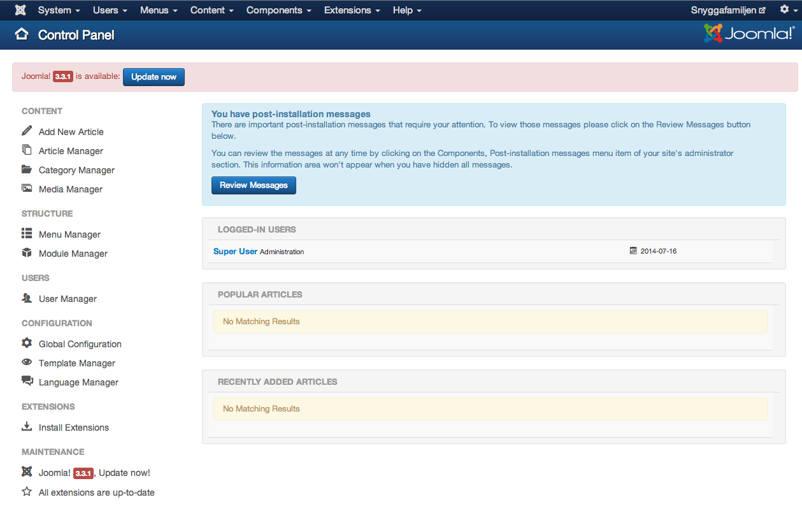Click the RECENTLY ADDED ARTICLES heading

click(278, 382)
